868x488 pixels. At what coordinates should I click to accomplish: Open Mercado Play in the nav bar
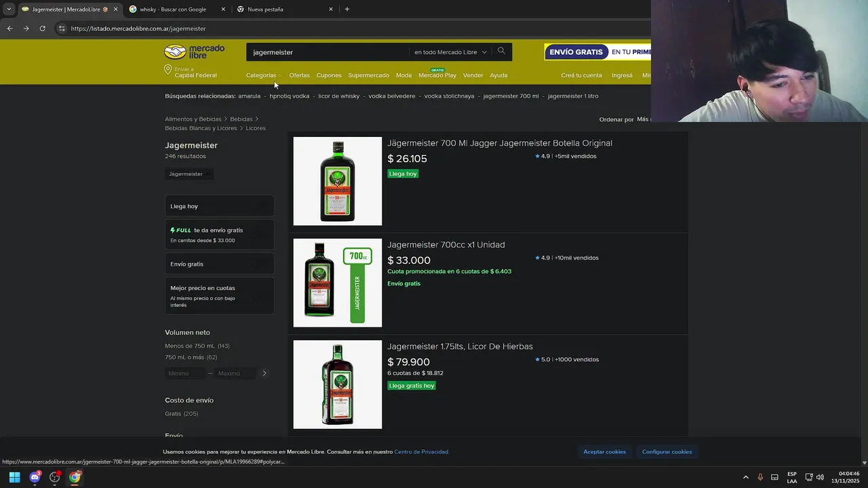tap(437, 75)
